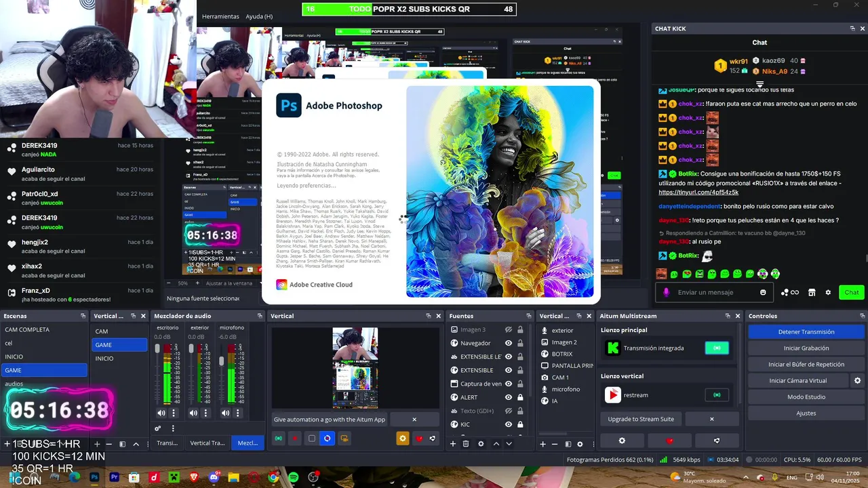Click yellow gear in Vertical dock
This screenshot has width=868, height=488.
coord(403,439)
